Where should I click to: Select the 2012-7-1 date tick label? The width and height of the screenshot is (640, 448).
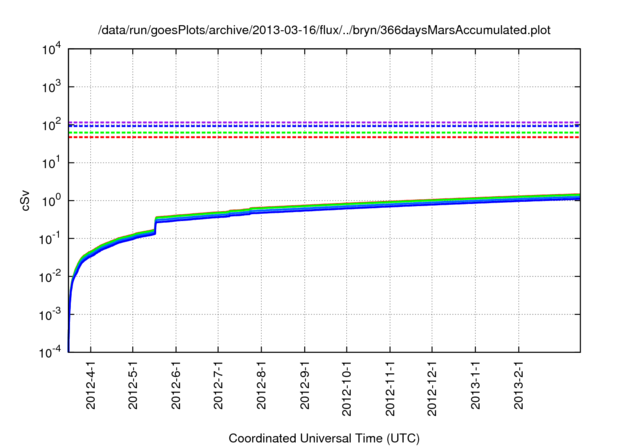pos(218,385)
